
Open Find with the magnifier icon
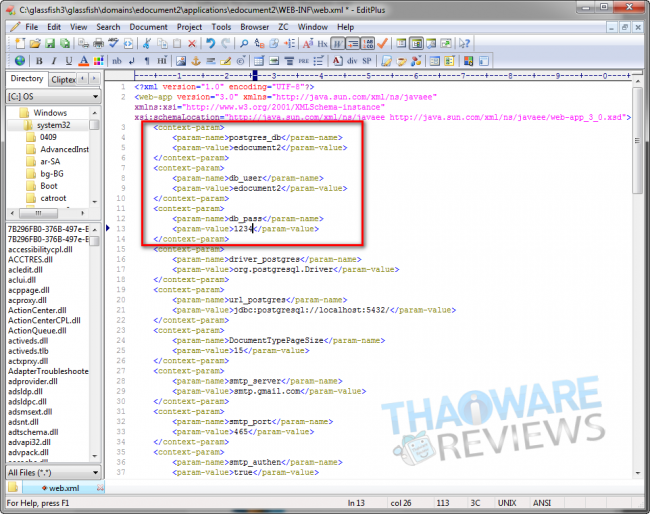[x=244, y=43]
